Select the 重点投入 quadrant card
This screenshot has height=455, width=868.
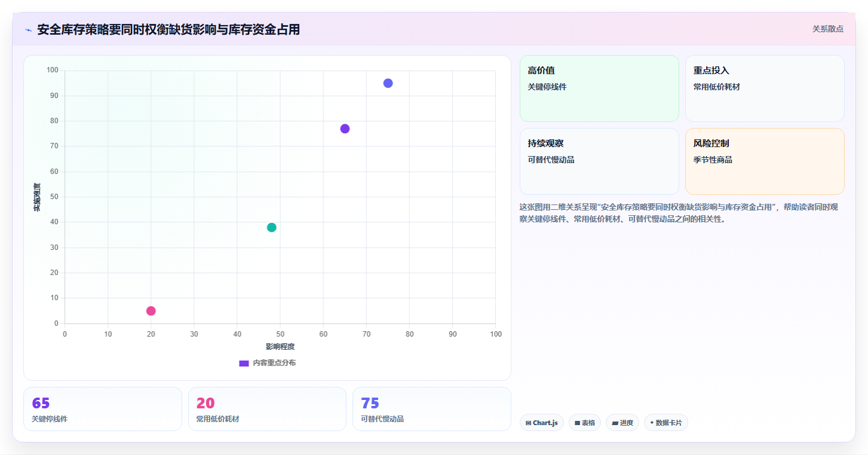tap(765, 88)
